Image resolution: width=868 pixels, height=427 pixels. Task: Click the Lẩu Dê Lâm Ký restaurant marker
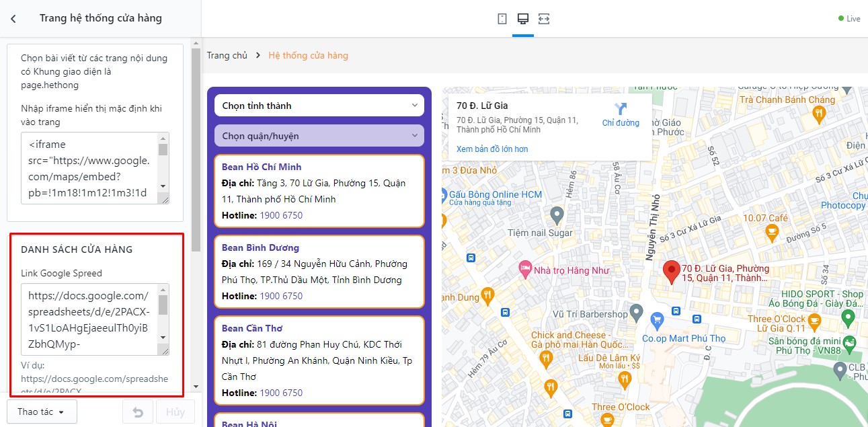626,379
